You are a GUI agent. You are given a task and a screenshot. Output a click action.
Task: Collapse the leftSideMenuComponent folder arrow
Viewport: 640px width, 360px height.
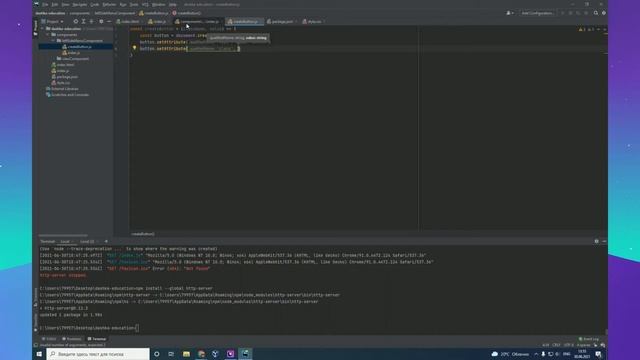pyautogui.click(x=53, y=41)
